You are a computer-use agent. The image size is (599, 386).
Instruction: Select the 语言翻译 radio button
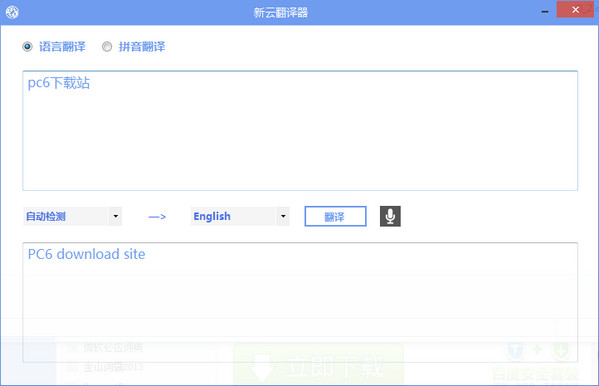point(28,47)
